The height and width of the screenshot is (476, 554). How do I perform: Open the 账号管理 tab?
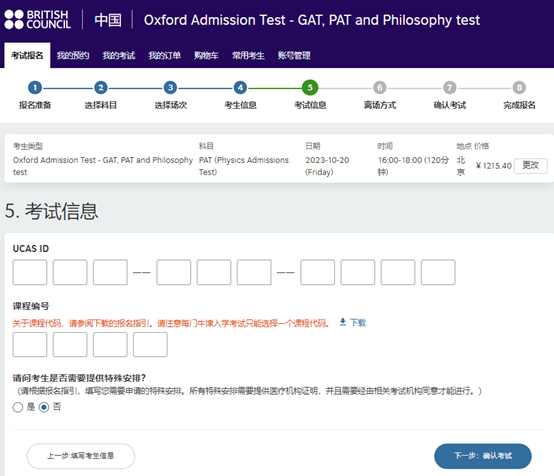tap(294, 55)
